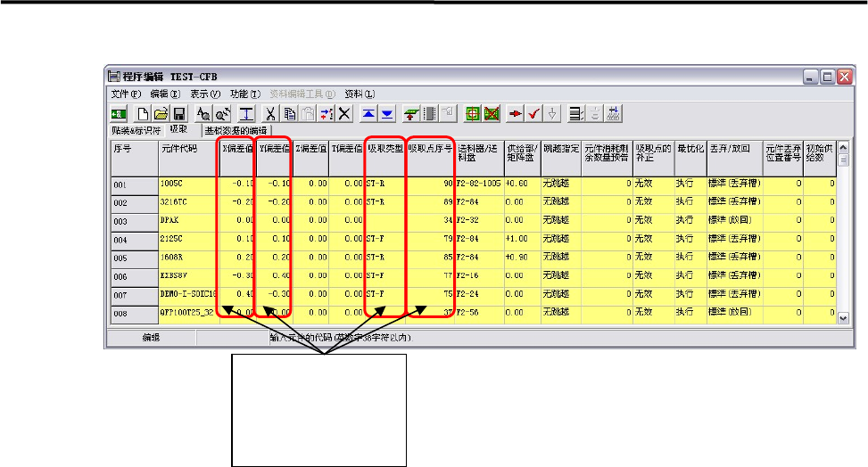Open the 文件(F) menu
The width and height of the screenshot is (868, 467).
pos(126,94)
